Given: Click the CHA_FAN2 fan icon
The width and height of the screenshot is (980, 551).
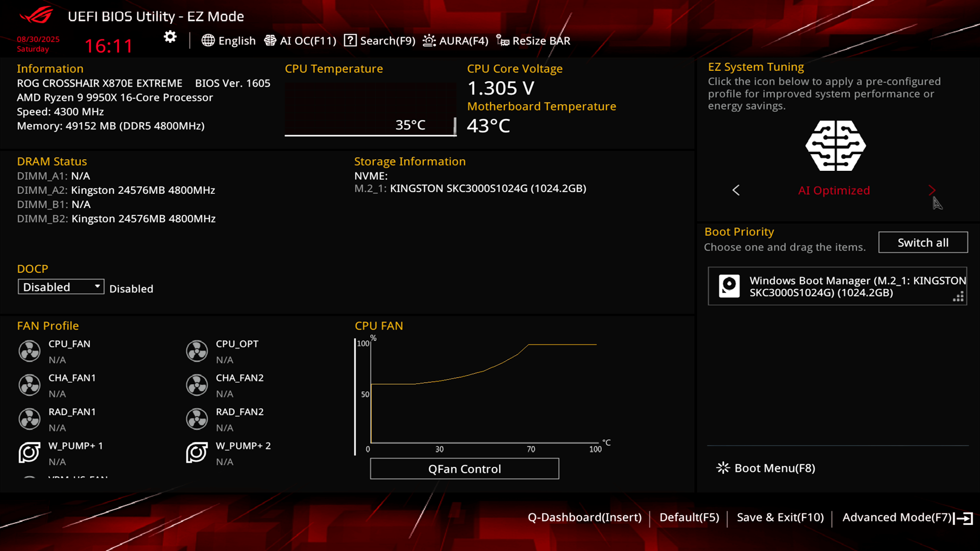Looking at the screenshot, I should tap(197, 385).
